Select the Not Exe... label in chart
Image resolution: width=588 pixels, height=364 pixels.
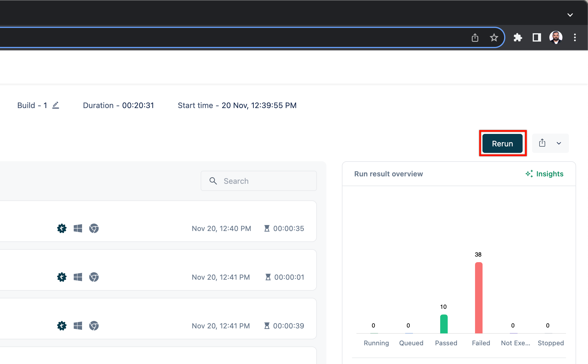coord(515,343)
